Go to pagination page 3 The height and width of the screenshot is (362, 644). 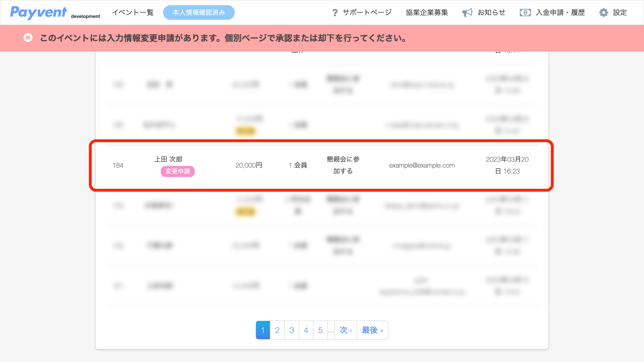coord(292,330)
